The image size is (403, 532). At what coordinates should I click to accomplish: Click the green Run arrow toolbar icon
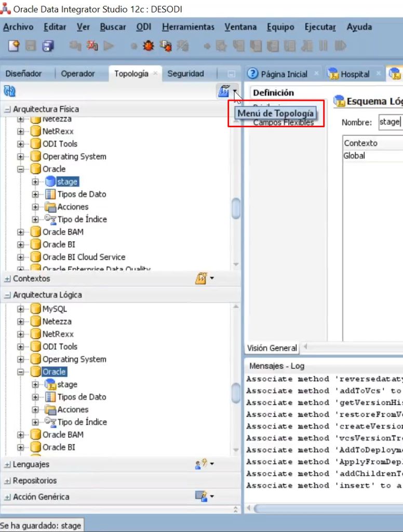click(x=109, y=46)
